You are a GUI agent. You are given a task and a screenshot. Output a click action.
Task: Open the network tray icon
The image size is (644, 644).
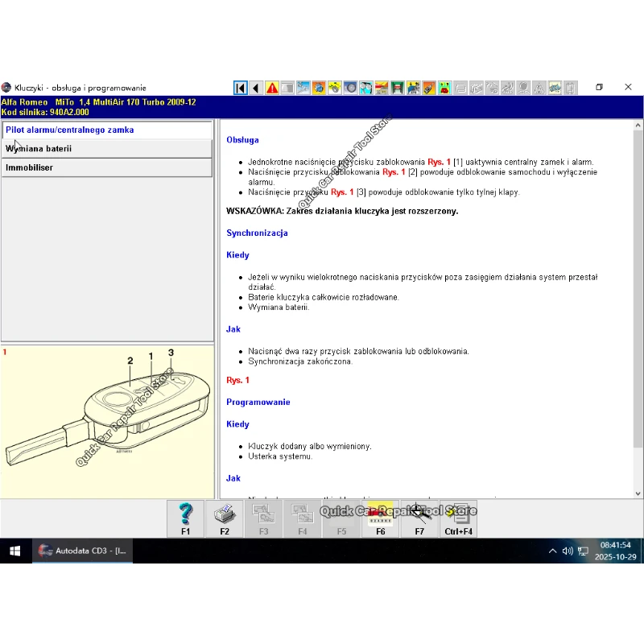click(583, 551)
